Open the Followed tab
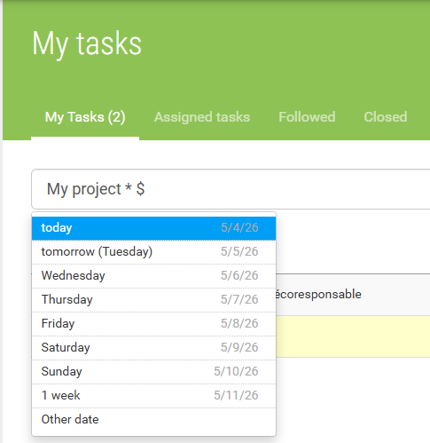This screenshot has height=443, width=430. tap(307, 117)
